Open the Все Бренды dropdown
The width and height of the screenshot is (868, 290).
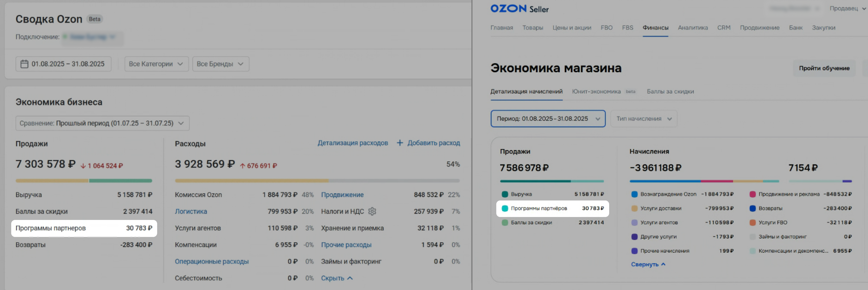[x=220, y=64]
